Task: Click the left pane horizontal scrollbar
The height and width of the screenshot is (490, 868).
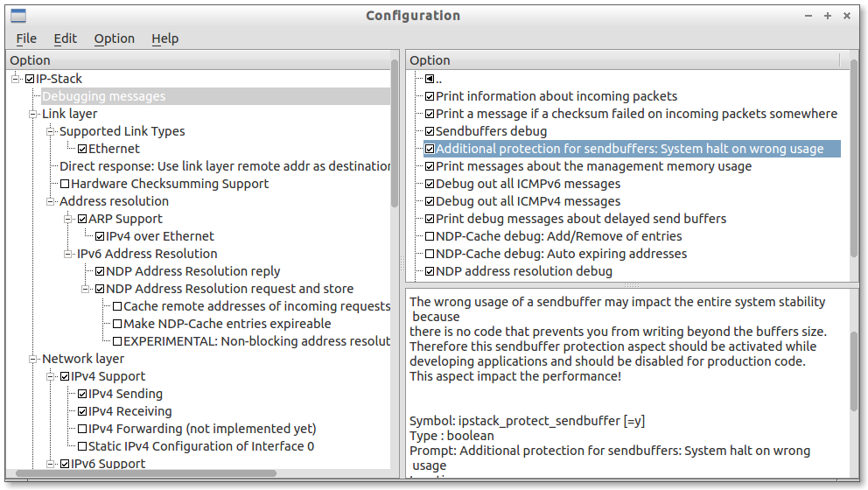Action: (146, 473)
